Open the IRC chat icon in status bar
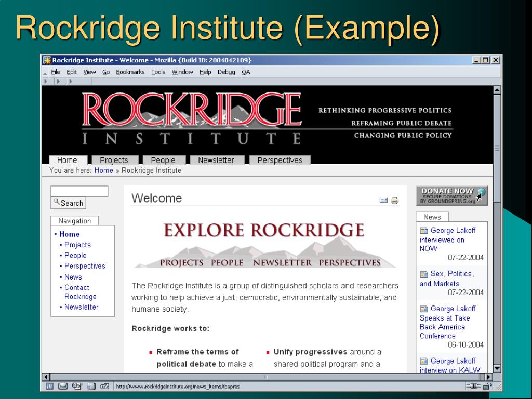532x399 pixels. tap(104, 386)
